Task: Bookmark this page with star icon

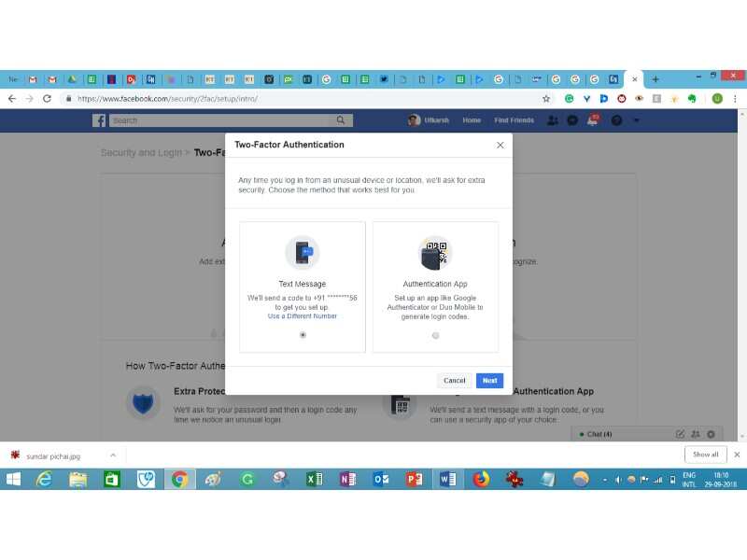Action: point(546,98)
